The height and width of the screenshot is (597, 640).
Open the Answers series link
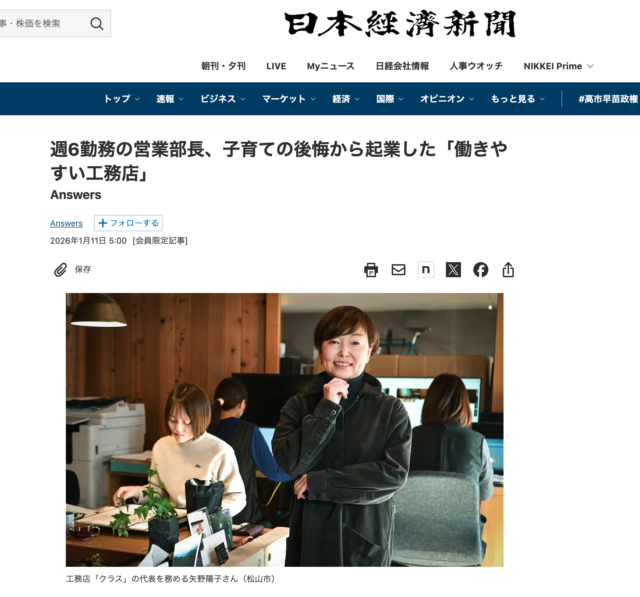(66, 224)
